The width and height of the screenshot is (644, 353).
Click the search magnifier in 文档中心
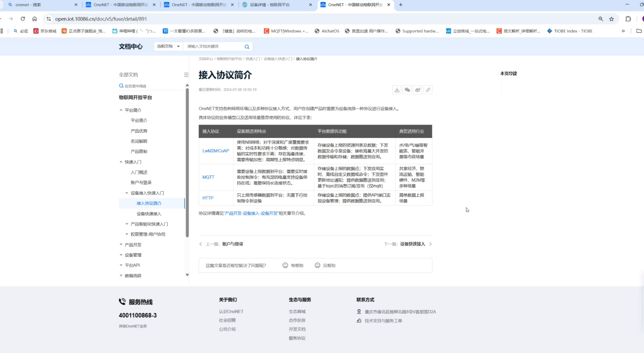[x=247, y=47]
